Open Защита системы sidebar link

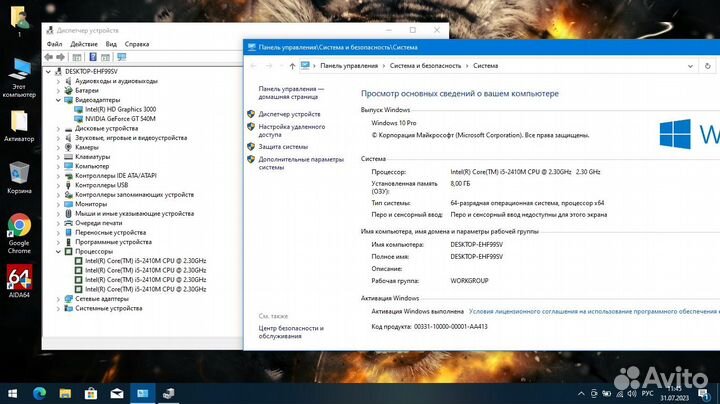(283, 146)
